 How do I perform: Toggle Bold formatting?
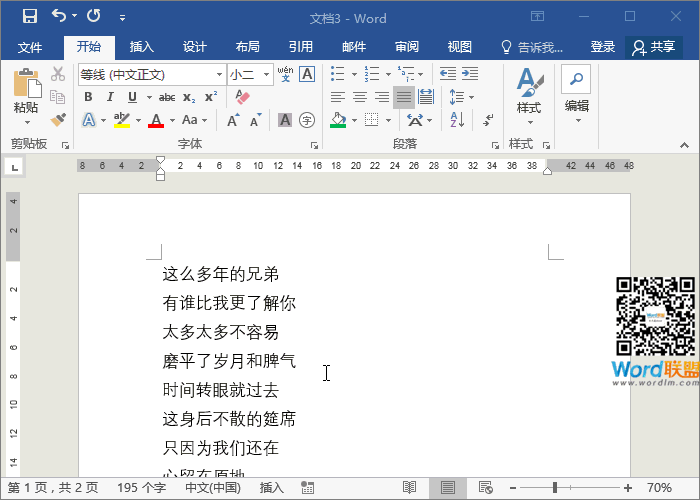coord(88,97)
